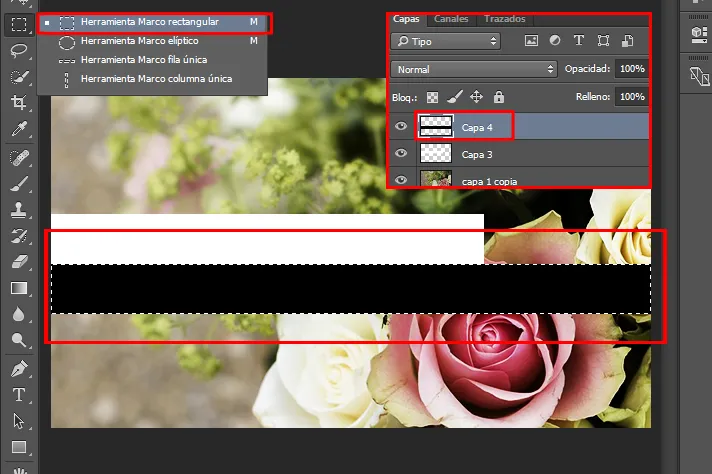Select the Horizontal Type tool

19,395
